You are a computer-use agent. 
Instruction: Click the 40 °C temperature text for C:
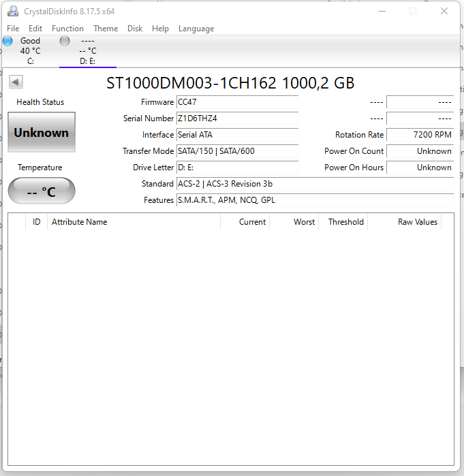pyautogui.click(x=30, y=51)
